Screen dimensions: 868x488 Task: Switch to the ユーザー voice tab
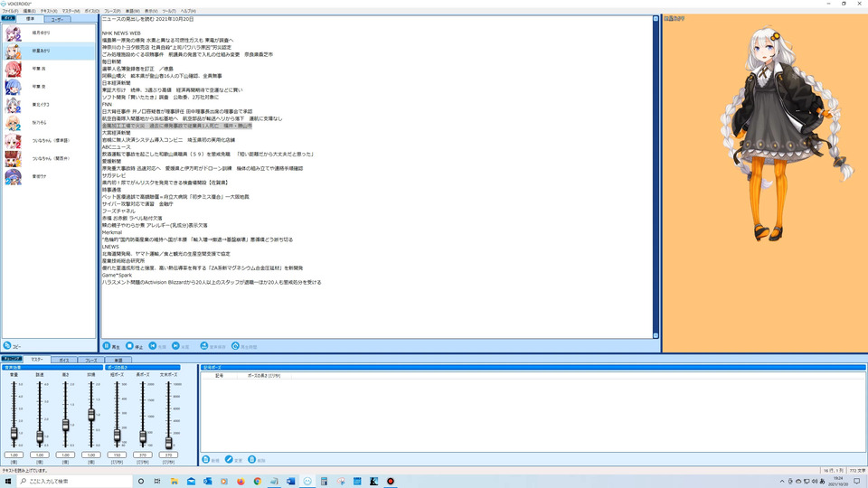tap(57, 19)
